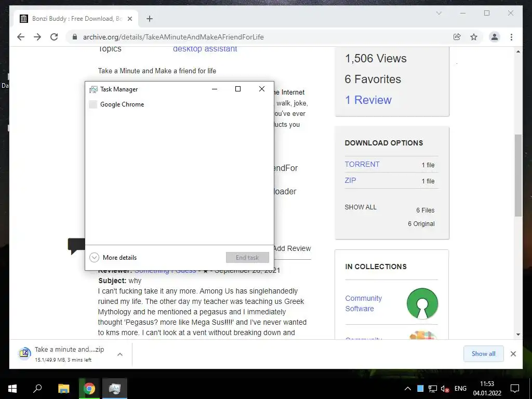Click the address bar URL

coord(174,37)
